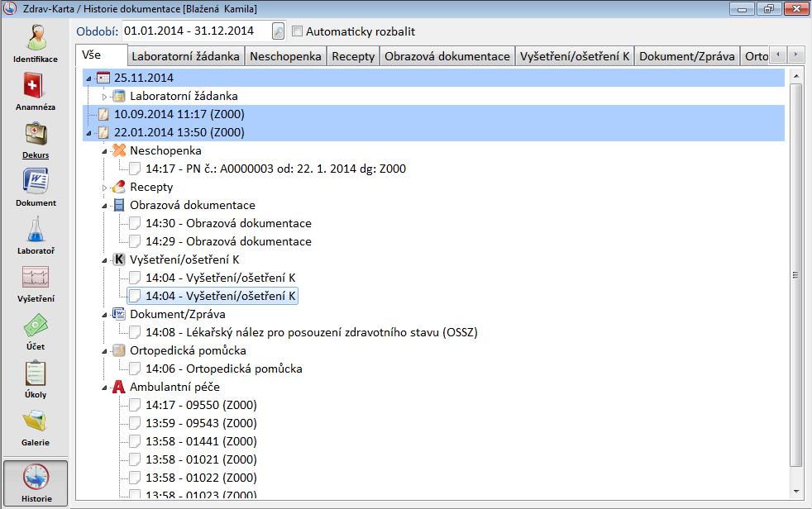Click notepad icon beside 22.01.2014 13:50
The width and height of the screenshot is (812, 509).
103,132
